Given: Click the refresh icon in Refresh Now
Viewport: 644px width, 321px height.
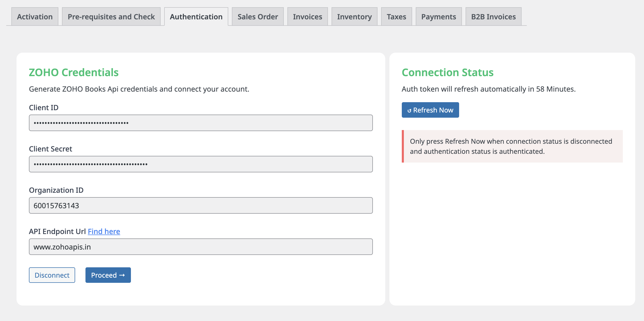Looking at the screenshot, I should (409, 111).
